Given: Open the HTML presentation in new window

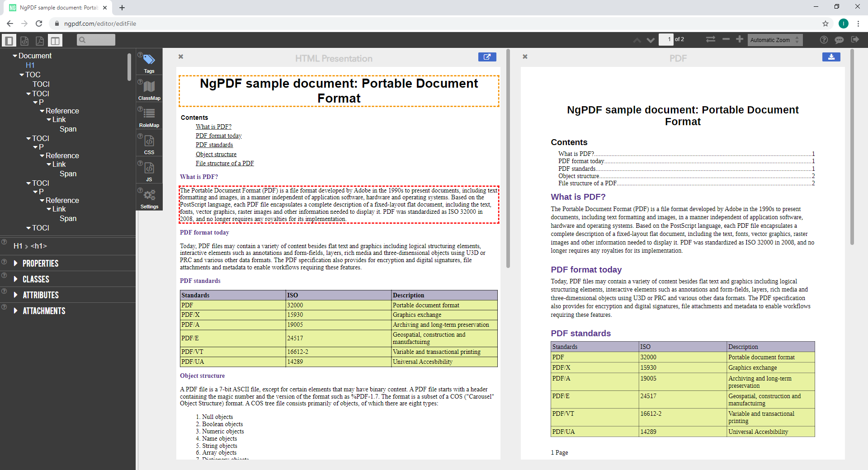Looking at the screenshot, I should pyautogui.click(x=487, y=57).
